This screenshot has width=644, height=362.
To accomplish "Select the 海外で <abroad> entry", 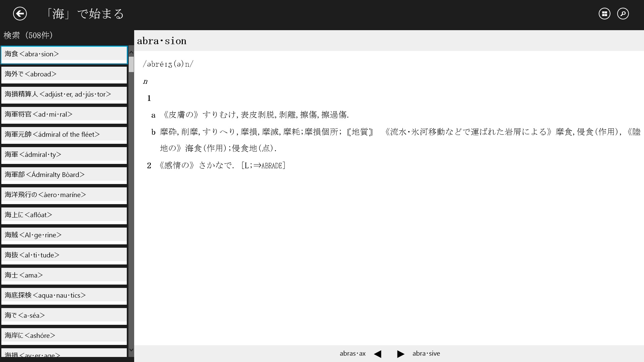I will (x=64, y=74).
